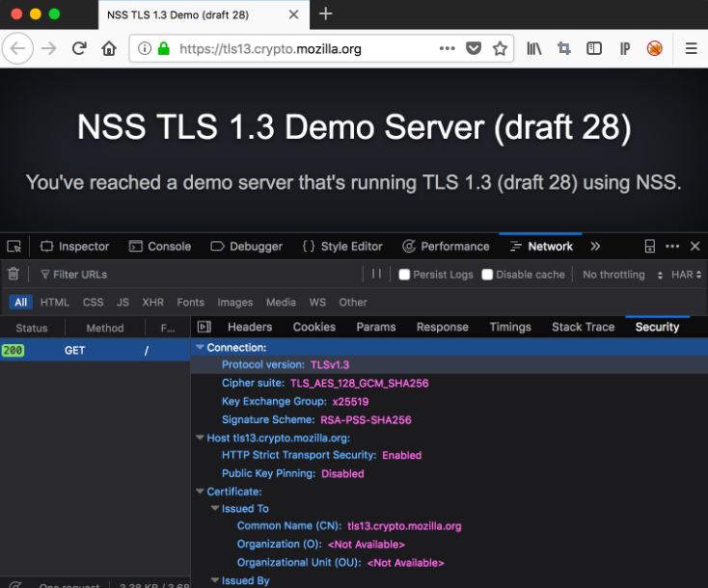708x588 pixels.
Task: Filter requests by XHR
Action: click(152, 302)
